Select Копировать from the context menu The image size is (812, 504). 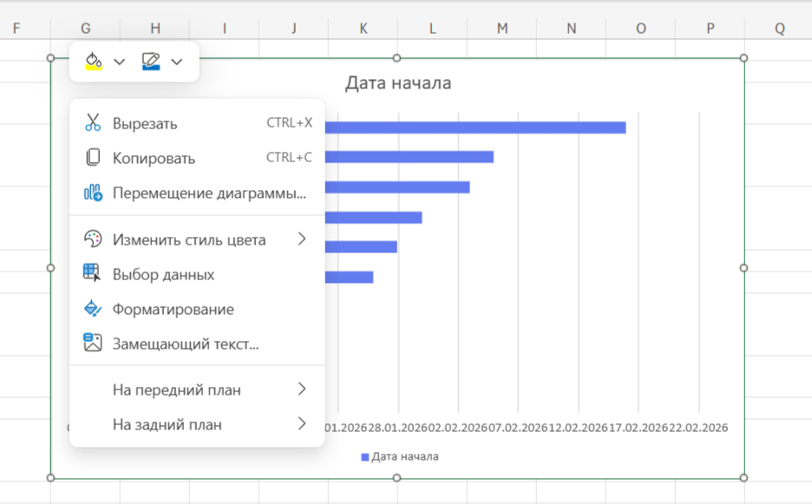(154, 157)
